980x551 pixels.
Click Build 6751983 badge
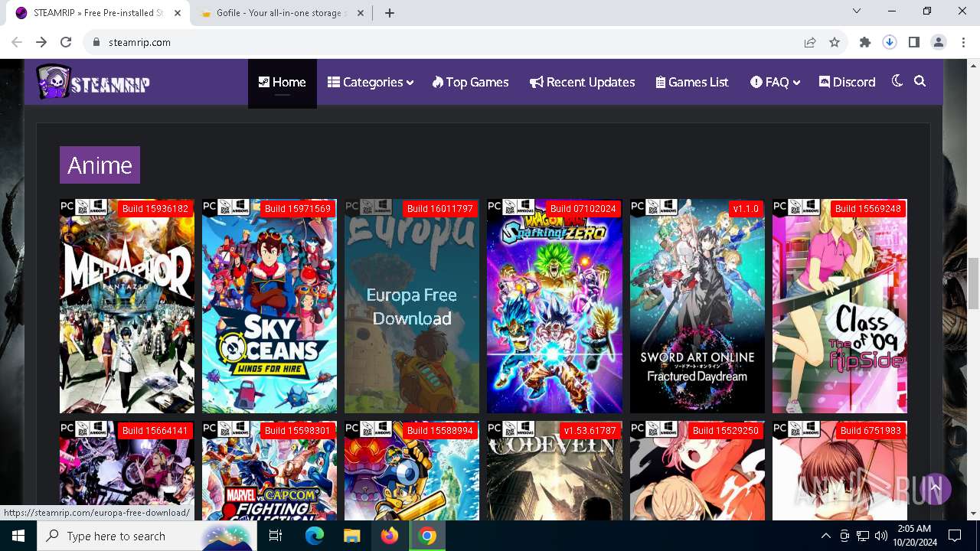pyautogui.click(x=871, y=431)
